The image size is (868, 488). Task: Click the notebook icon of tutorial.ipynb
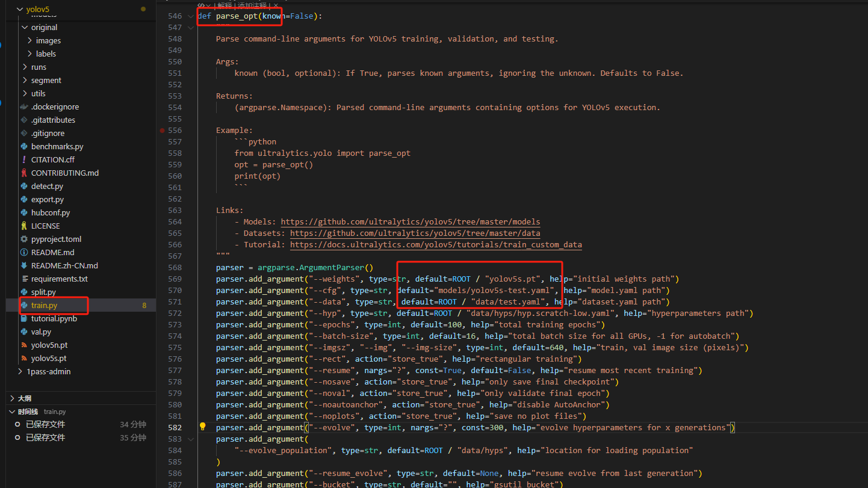click(x=24, y=318)
